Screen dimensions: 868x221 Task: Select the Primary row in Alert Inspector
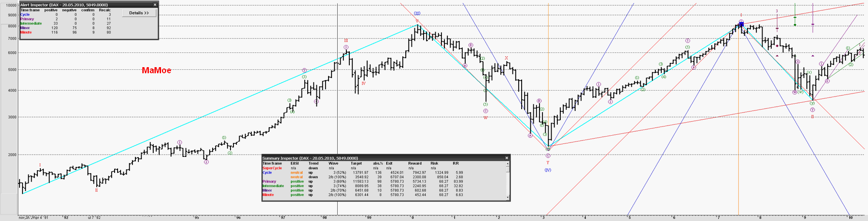[66, 19]
